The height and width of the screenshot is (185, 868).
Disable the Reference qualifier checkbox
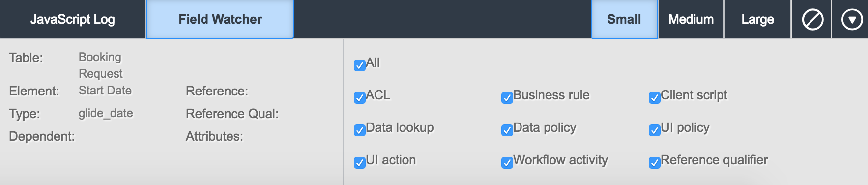pos(655,162)
